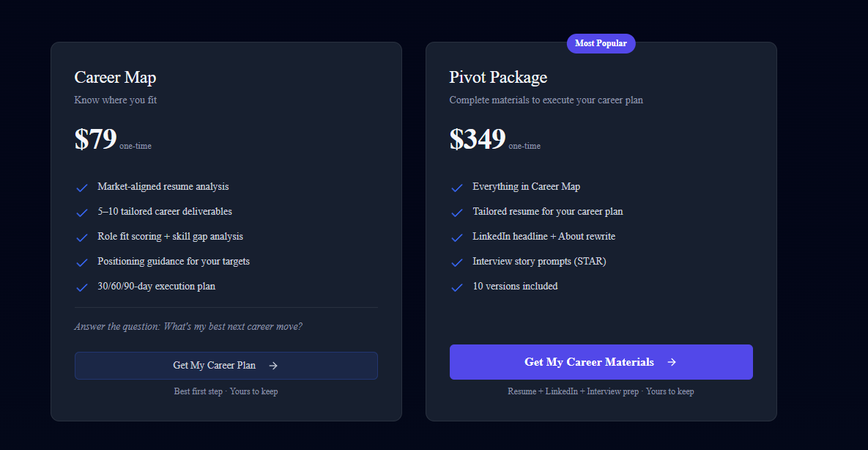Click the checkmark next to Everything in Career Map

coord(457,188)
